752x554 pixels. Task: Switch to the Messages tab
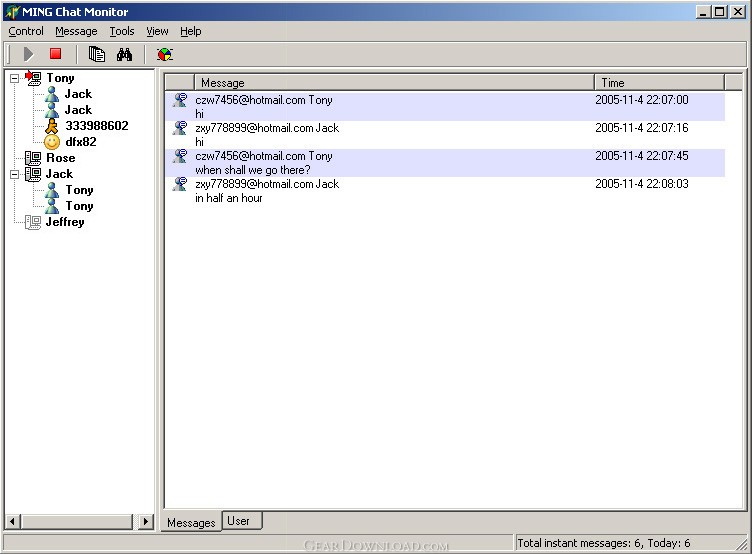pos(191,522)
